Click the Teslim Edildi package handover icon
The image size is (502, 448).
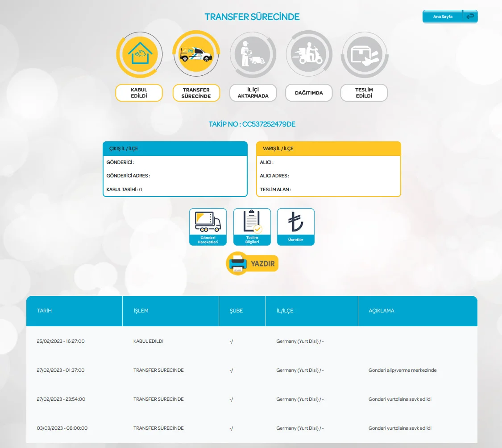click(365, 54)
